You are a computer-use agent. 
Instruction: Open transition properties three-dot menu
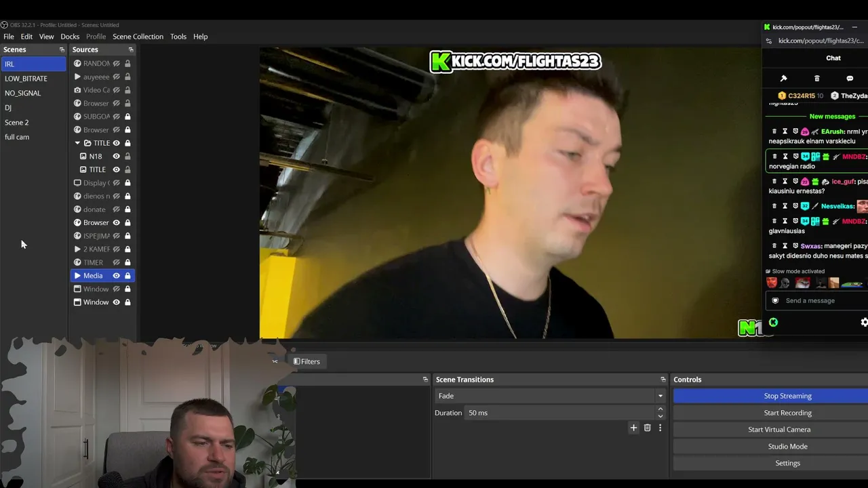point(660,428)
